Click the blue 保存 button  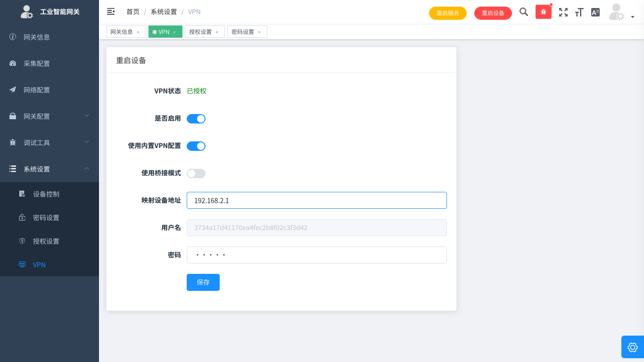coord(203,282)
